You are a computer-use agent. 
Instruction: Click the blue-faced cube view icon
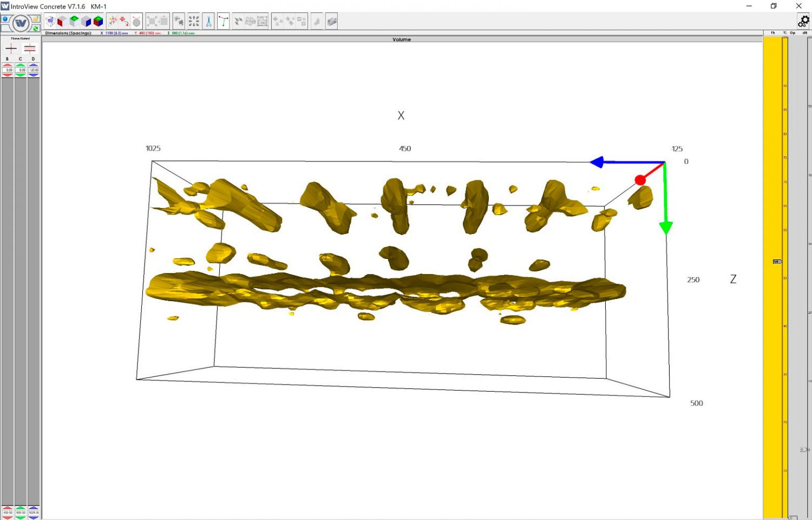point(86,22)
